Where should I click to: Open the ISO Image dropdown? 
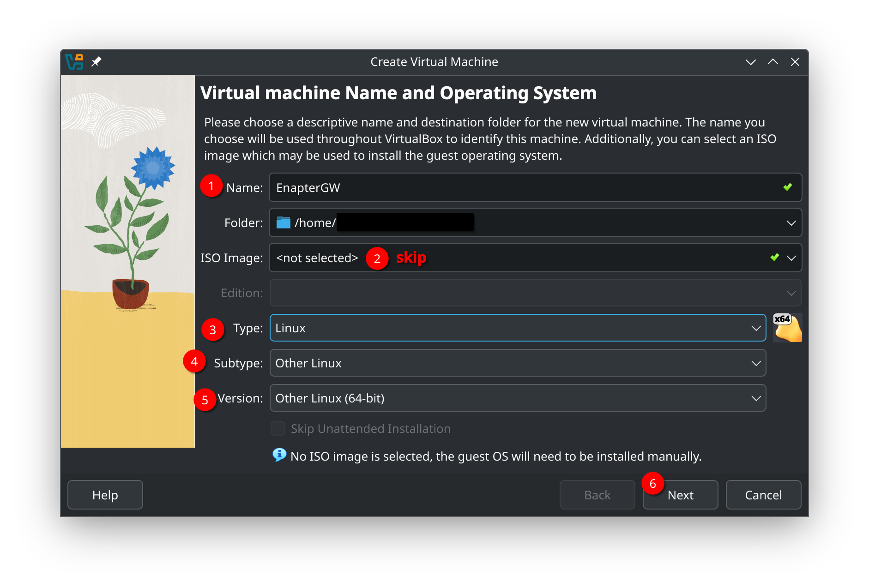791,258
